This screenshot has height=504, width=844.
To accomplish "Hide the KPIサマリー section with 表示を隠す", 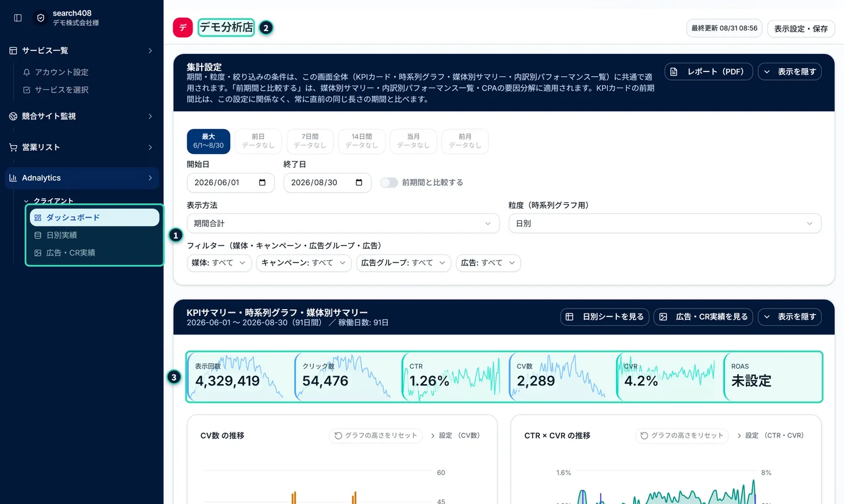I will tap(790, 317).
